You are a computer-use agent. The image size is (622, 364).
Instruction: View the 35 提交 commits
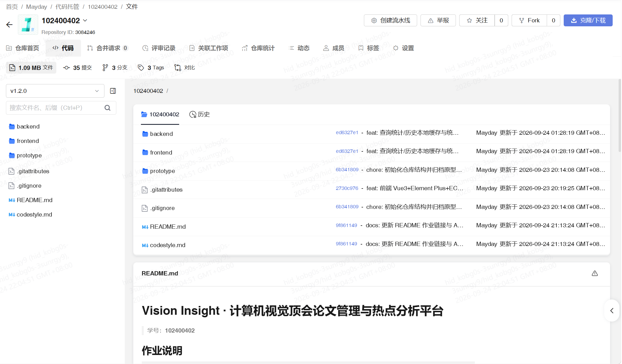point(78,68)
